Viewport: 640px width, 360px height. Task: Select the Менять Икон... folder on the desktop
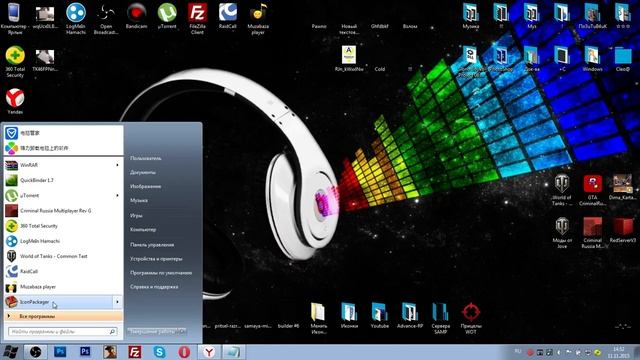click(318, 318)
